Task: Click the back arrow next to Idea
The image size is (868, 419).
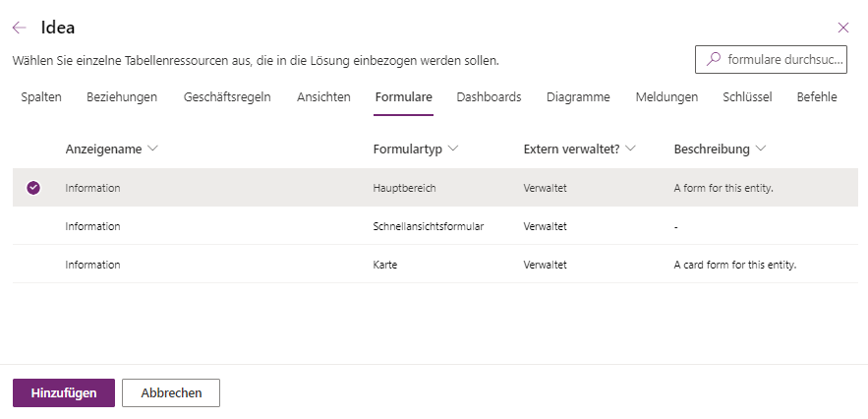Action: (x=20, y=28)
